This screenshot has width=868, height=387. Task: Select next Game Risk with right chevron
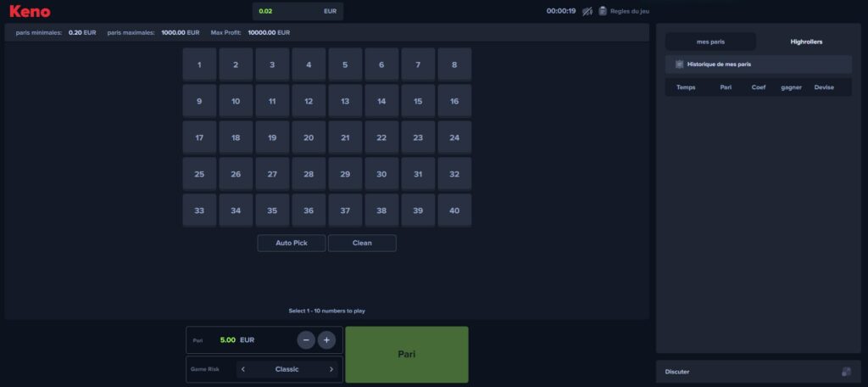331,369
